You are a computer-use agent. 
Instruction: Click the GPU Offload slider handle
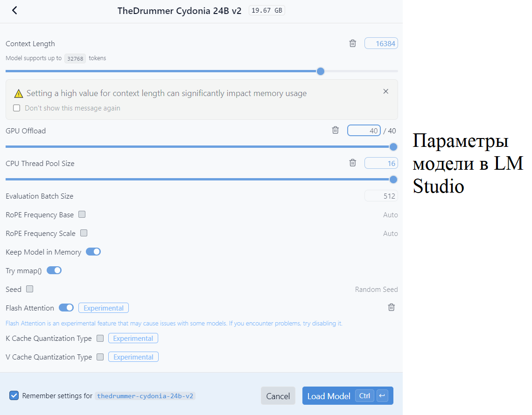(393, 147)
